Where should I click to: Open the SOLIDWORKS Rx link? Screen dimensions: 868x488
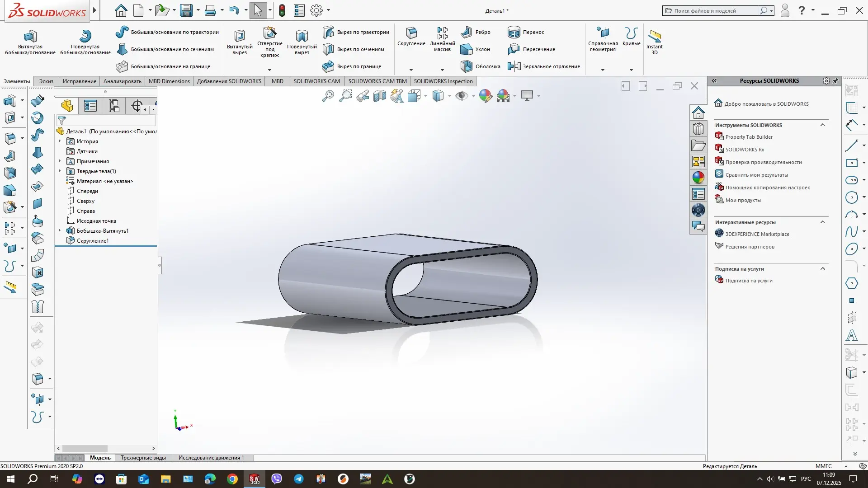click(x=745, y=150)
